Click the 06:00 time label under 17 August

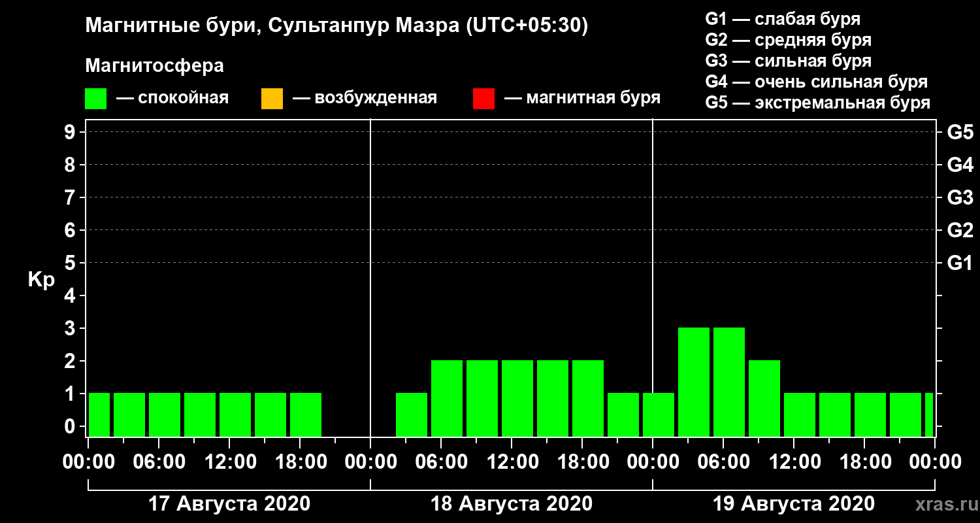click(x=158, y=462)
